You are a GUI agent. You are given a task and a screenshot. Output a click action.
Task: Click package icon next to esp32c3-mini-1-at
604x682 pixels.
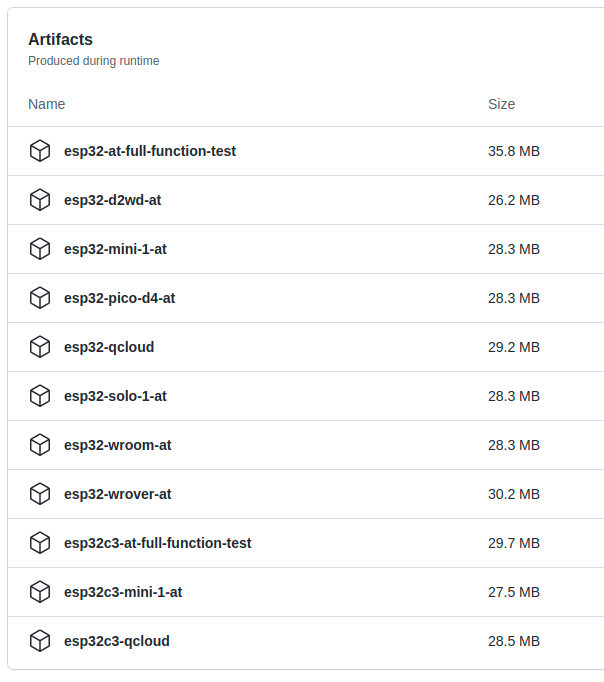pos(40,592)
